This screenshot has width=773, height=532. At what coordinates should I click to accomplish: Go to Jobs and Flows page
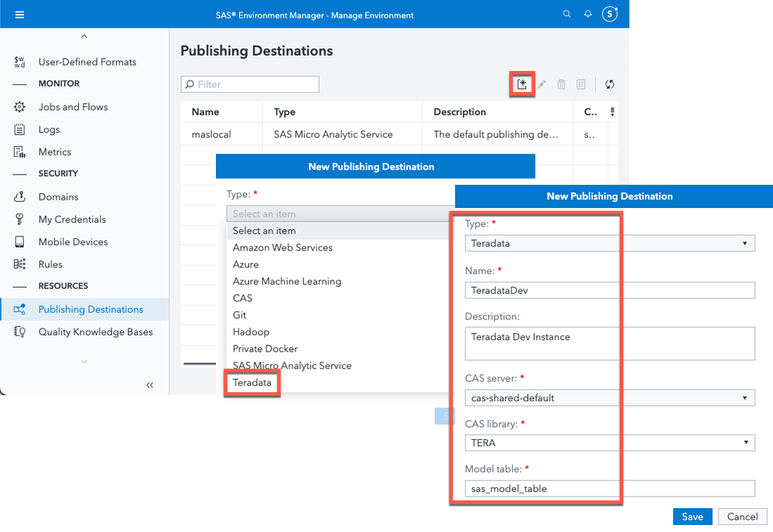73,107
